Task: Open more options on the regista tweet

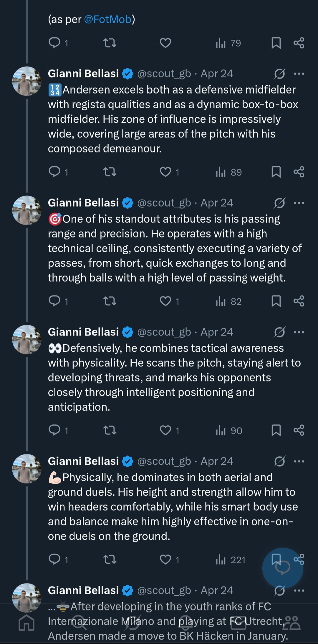Action: coord(299,74)
